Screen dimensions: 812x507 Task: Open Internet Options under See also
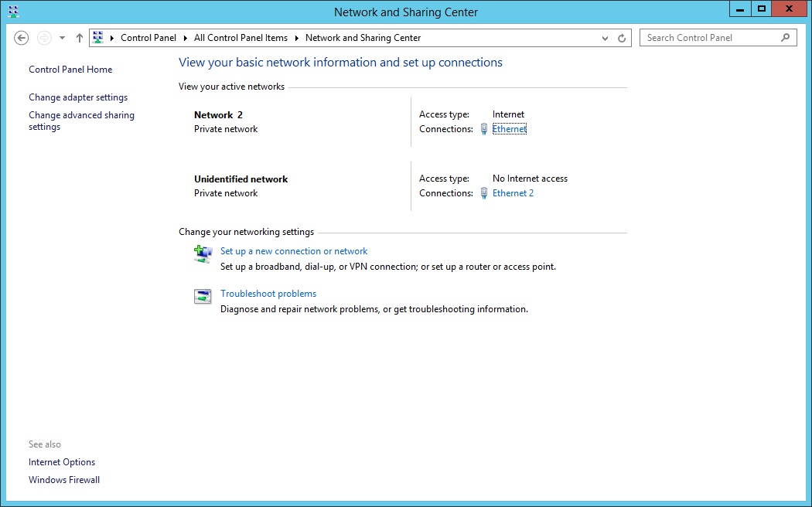point(62,462)
